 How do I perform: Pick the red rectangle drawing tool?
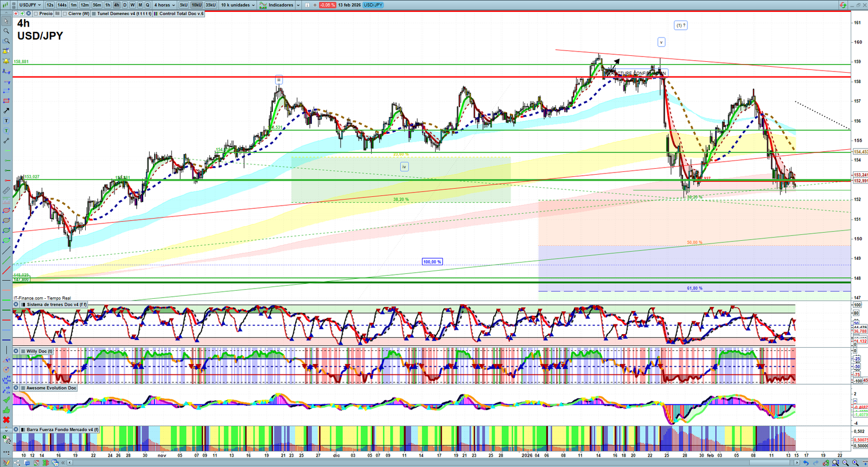coord(7,101)
